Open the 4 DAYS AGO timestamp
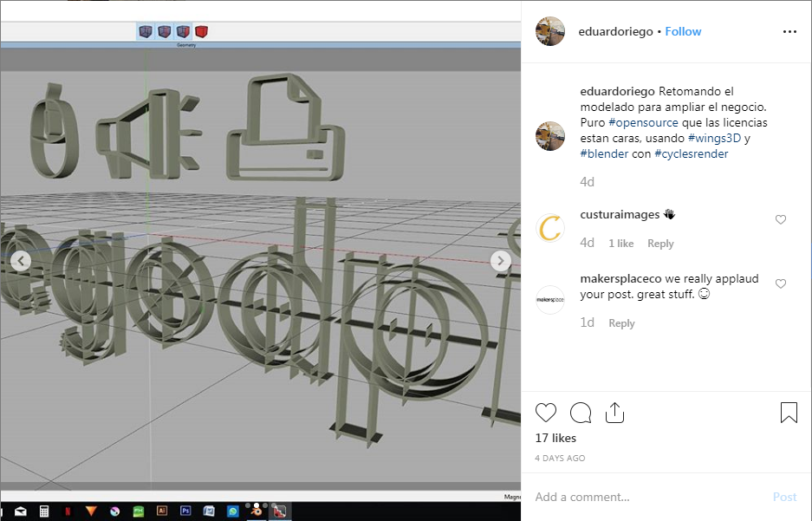The image size is (812, 521). click(560, 459)
